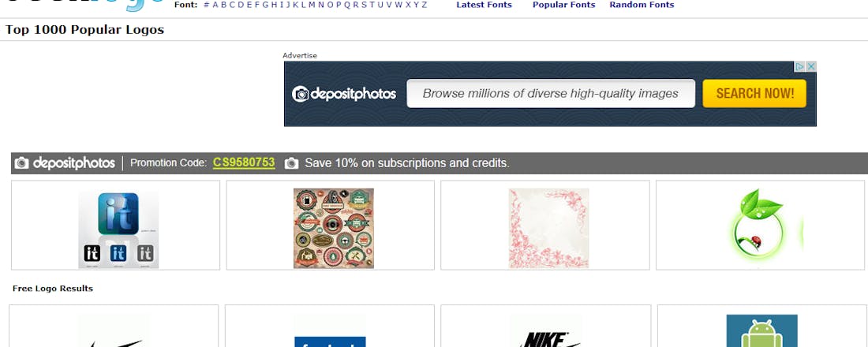Click the Browse millions of images search field
This screenshot has height=347, width=868.
551,94
